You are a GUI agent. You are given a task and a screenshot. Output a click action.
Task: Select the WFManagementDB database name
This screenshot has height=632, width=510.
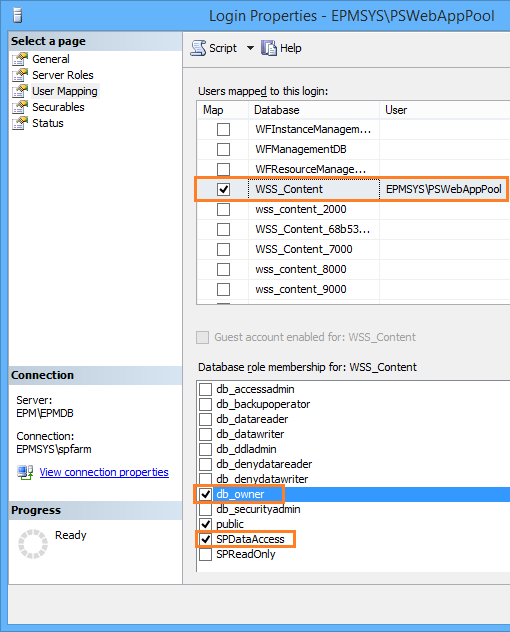point(301,150)
